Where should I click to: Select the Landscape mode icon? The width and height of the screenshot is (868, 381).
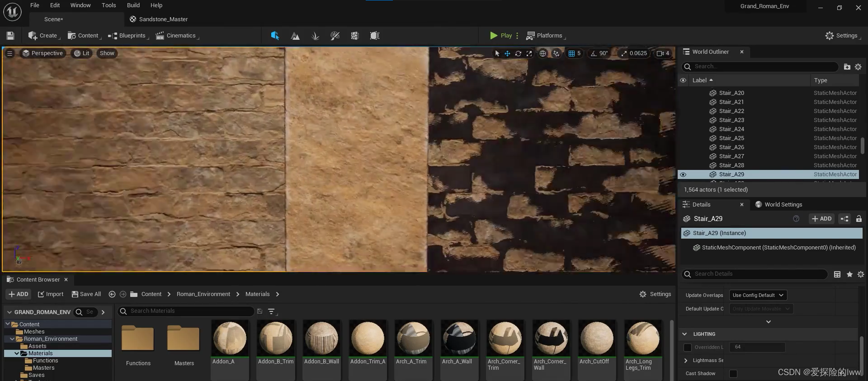pyautogui.click(x=295, y=36)
